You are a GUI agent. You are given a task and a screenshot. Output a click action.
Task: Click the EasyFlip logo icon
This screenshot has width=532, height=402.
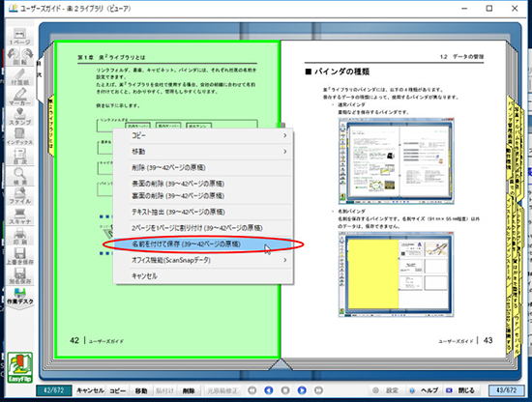point(19,368)
